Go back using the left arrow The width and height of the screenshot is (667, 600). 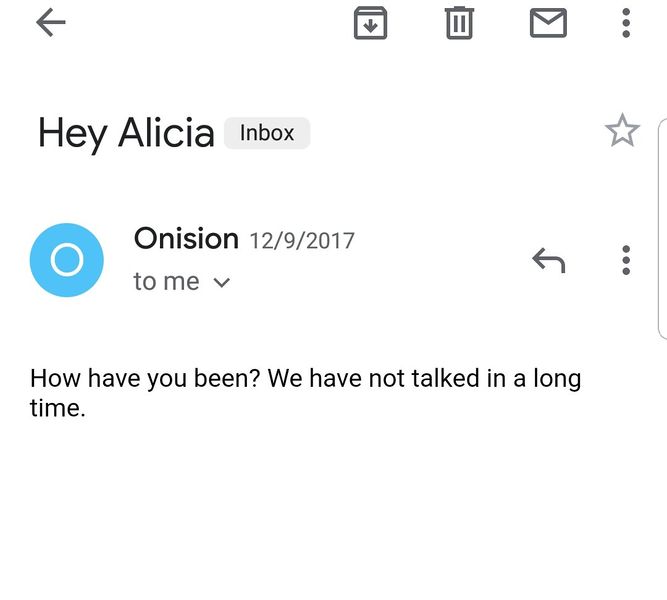point(50,23)
